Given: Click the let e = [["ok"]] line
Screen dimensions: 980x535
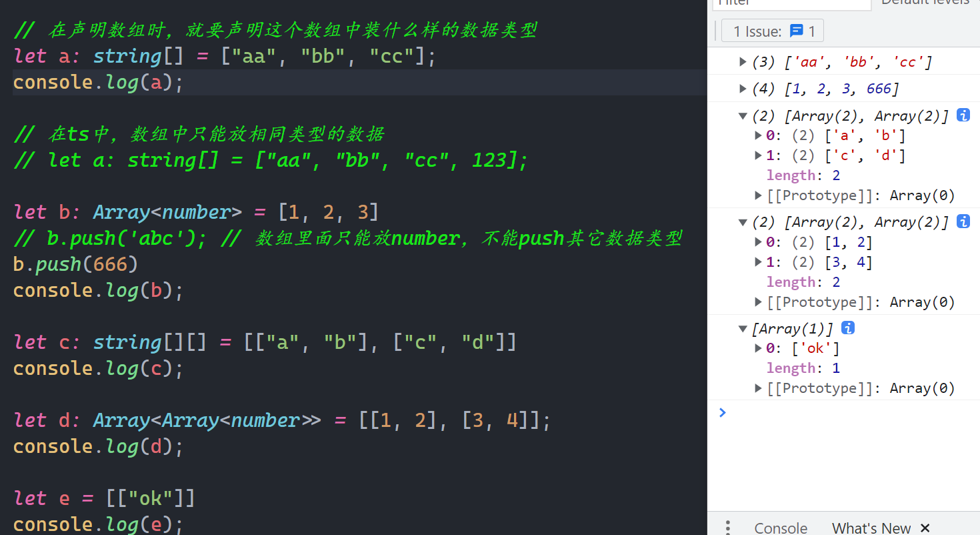Looking at the screenshot, I should (104, 498).
